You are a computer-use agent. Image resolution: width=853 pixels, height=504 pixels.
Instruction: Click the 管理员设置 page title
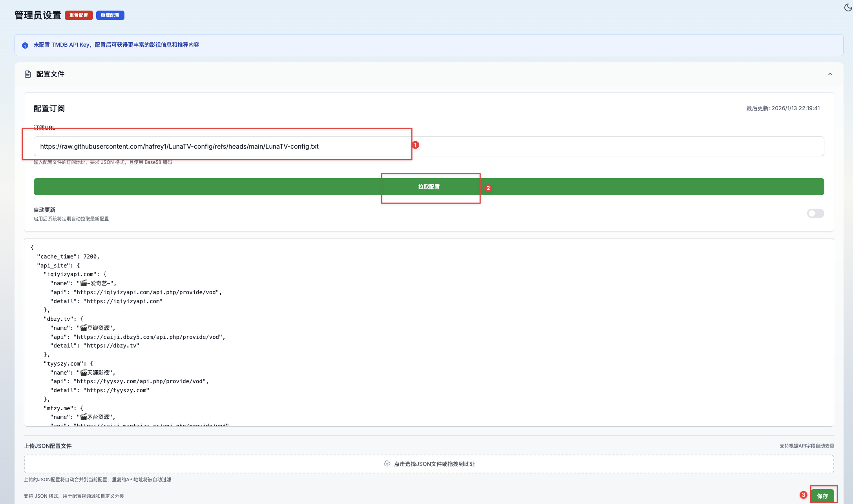click(38, 15)
